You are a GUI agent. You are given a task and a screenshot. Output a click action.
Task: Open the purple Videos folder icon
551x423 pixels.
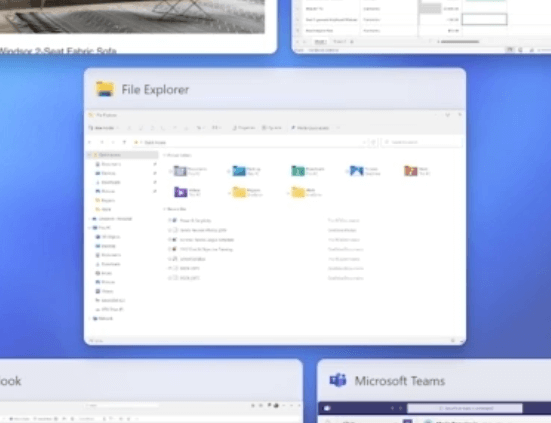click(181, 192)
